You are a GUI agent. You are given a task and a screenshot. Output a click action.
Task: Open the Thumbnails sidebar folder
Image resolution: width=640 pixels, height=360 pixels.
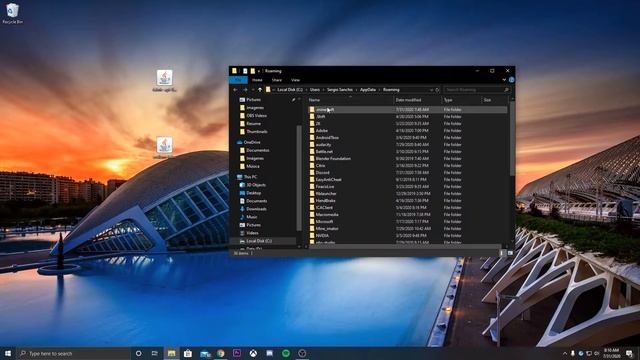point(257,131)
